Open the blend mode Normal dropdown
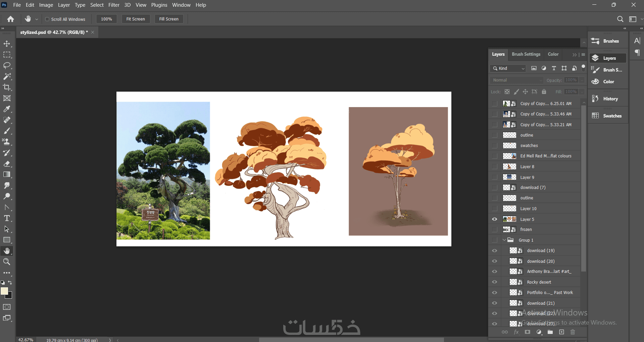Viewport: 644px width, 342px height. click(x=516, y=80)
